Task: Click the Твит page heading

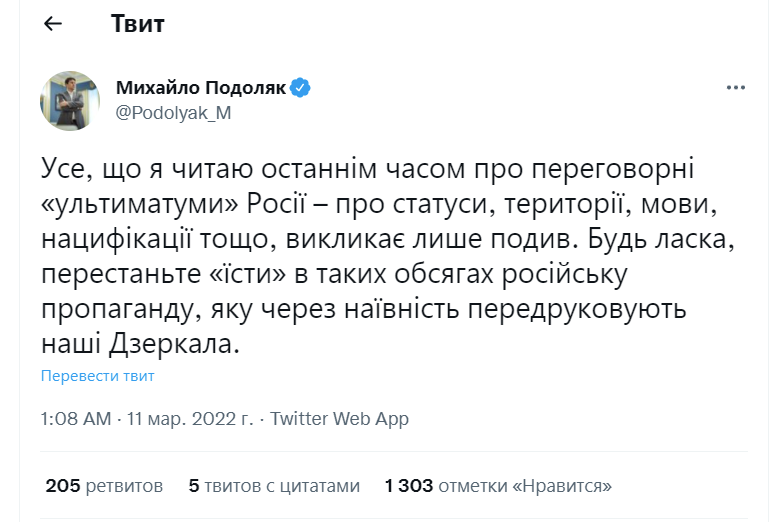Action: coord(138,25)
